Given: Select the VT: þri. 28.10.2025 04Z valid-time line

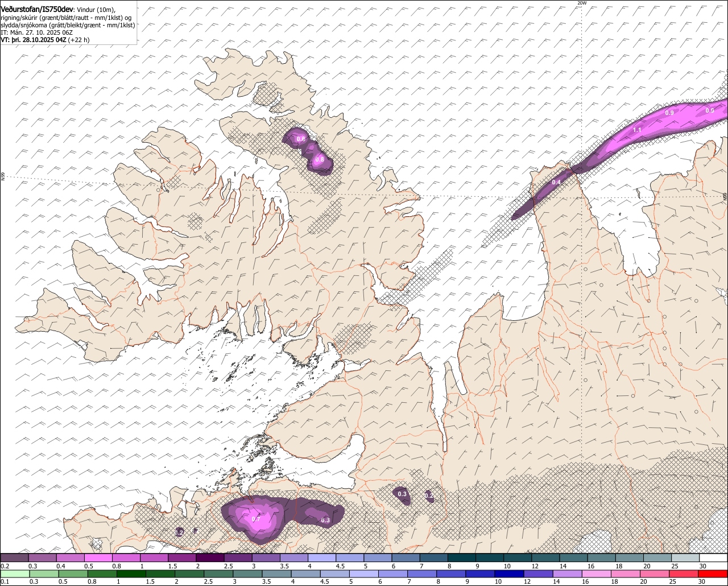Looking at the screenshot, I should pyautogui.click(x=45, y=40).
